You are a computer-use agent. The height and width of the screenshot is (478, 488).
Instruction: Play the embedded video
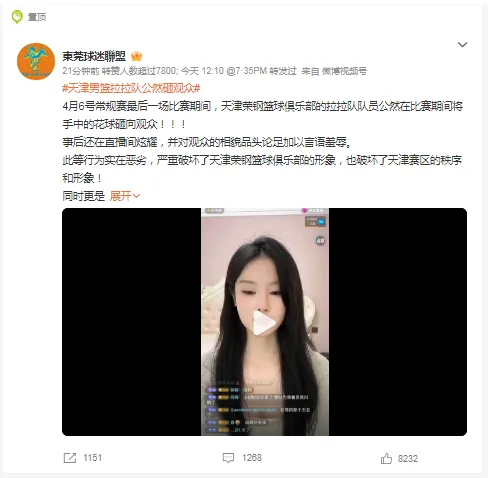point(264,323)
